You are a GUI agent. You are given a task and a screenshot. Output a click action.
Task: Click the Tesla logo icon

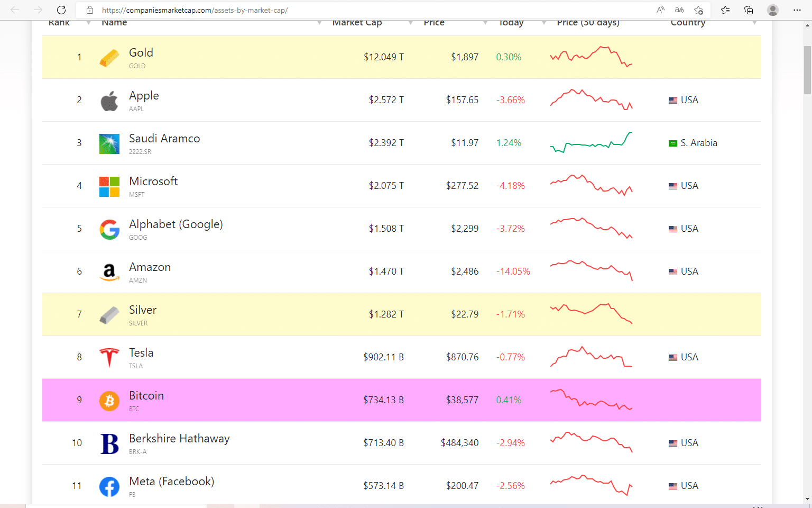[x=109, y=358]
